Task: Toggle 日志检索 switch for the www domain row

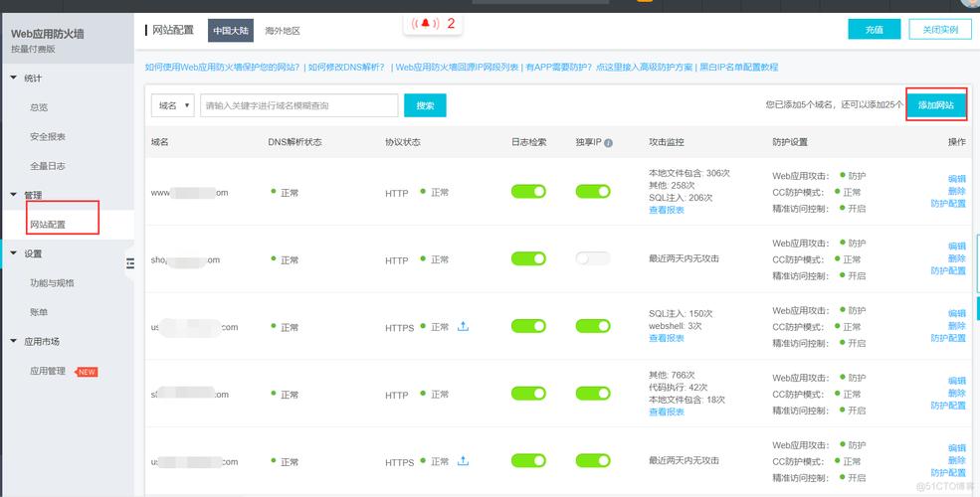Action: click(x=528, y=191)
